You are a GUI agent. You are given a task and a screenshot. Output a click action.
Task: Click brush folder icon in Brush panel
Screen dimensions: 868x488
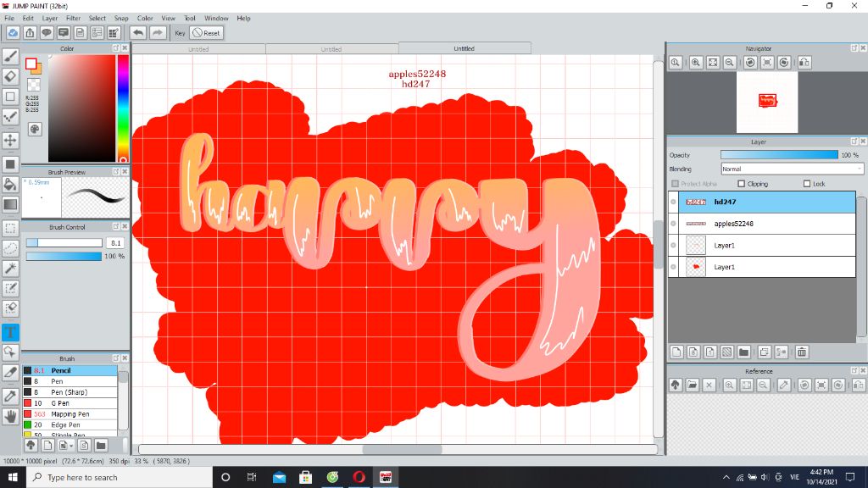point(101,445)
